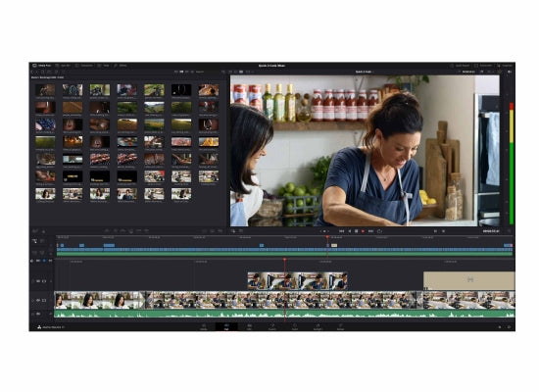Switch to the Cut page

(x=226, y=327)
